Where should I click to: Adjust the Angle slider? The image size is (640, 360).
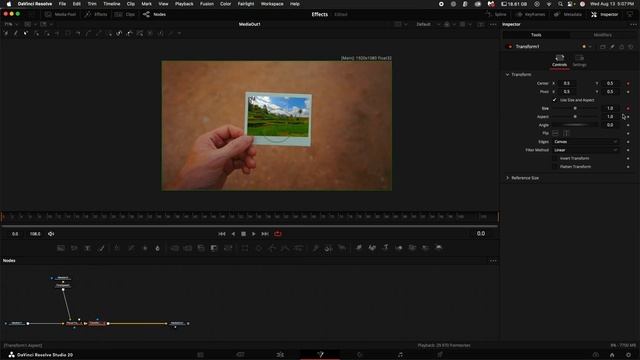575,125
